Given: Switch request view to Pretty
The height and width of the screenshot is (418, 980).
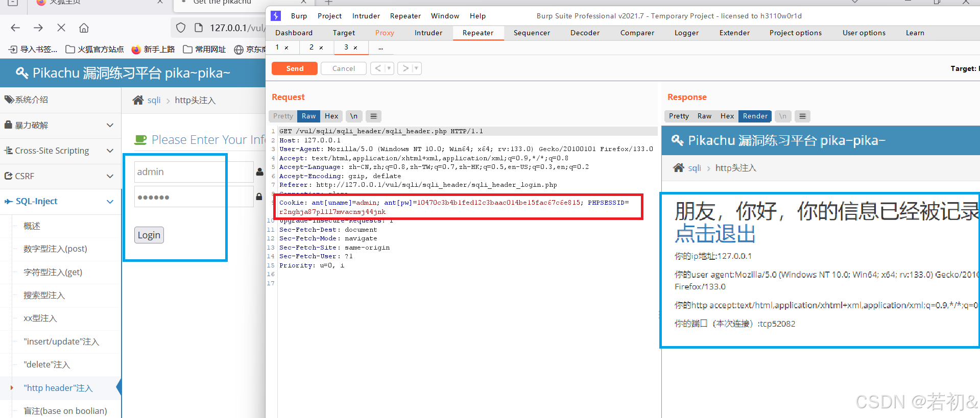Looking at the screenshot, I should 283,116.
